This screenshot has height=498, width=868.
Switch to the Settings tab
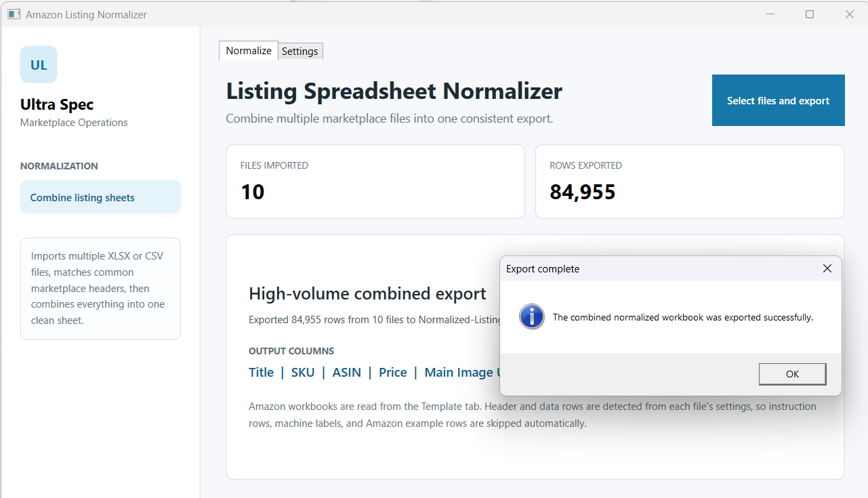(300, 51)
